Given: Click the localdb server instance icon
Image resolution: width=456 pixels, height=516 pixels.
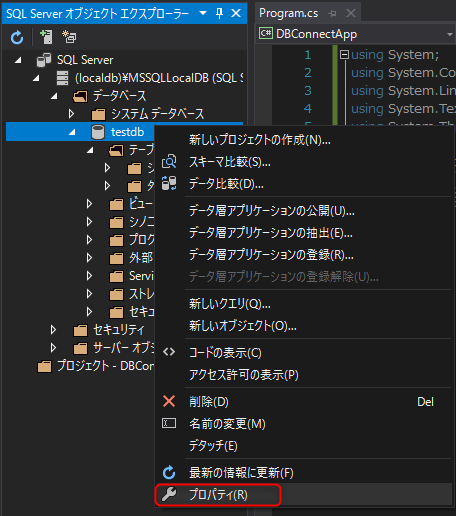Looking at the screenshot, I should pyautogui.click(x=62, y=78).
